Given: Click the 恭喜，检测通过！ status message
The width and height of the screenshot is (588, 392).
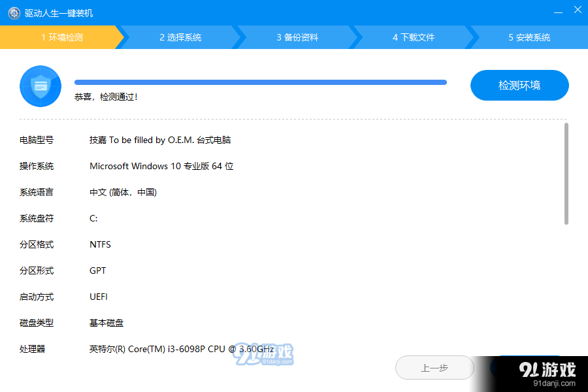Looking at the screenshot, I should point(106,97).
